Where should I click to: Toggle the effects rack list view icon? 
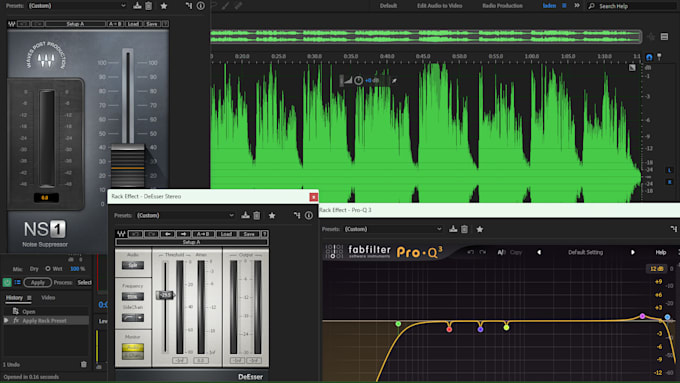point(17,282)
